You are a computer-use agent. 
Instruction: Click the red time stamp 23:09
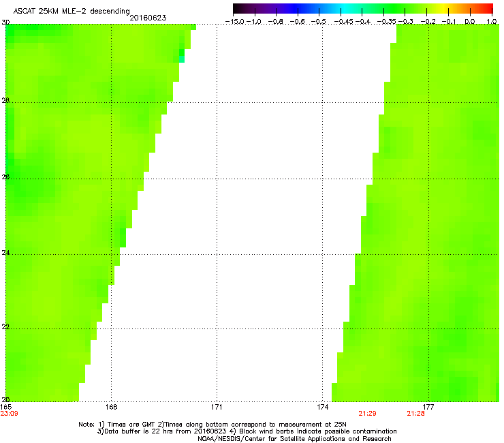[x=9, y=414]
